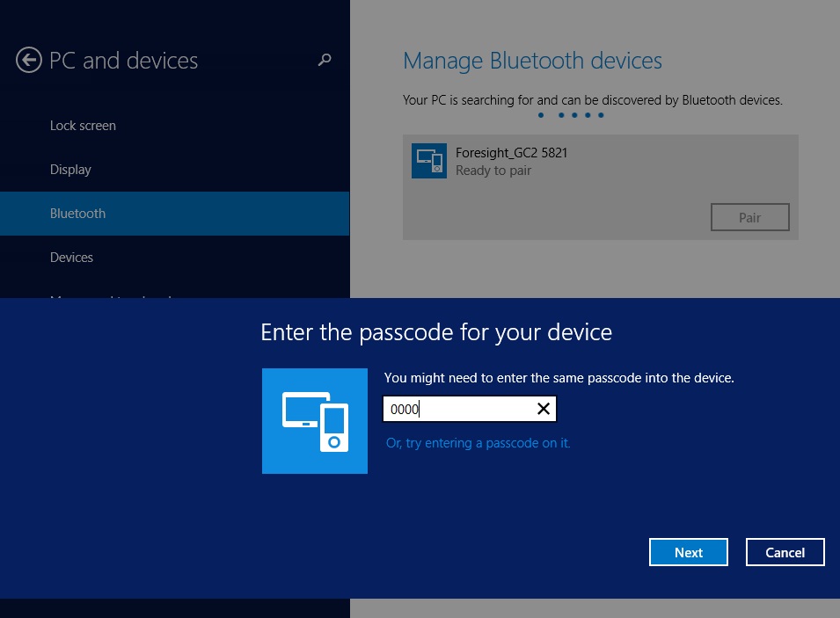Image resolution: width=840 pixels, height=618 pixels.
Task: Cancel the passcode dialog
Action: pos(785,552)
